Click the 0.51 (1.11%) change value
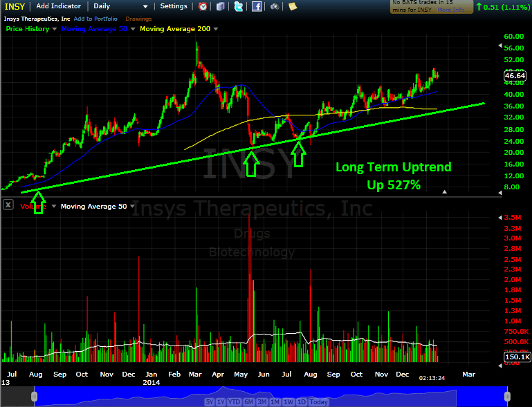This screenshot has height=407, width=532. (x=506, y=7)
